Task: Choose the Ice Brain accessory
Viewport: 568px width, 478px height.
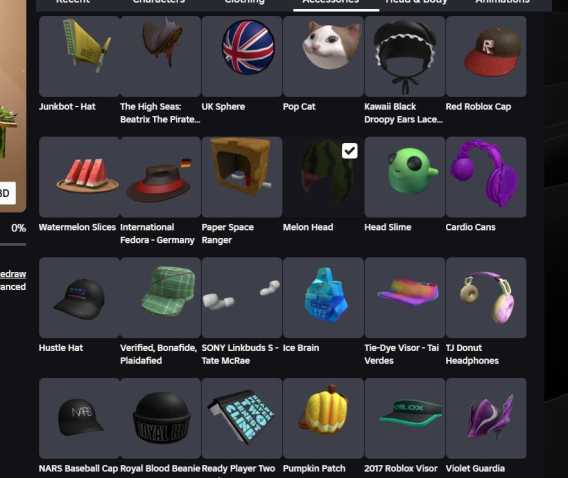Action: pos(323,298)
